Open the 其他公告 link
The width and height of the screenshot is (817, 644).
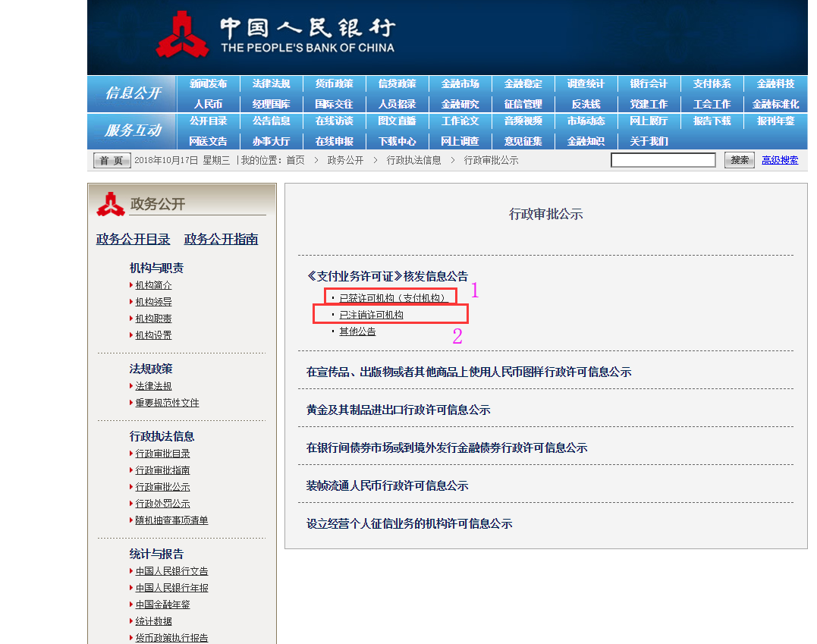tap(357, 331)
